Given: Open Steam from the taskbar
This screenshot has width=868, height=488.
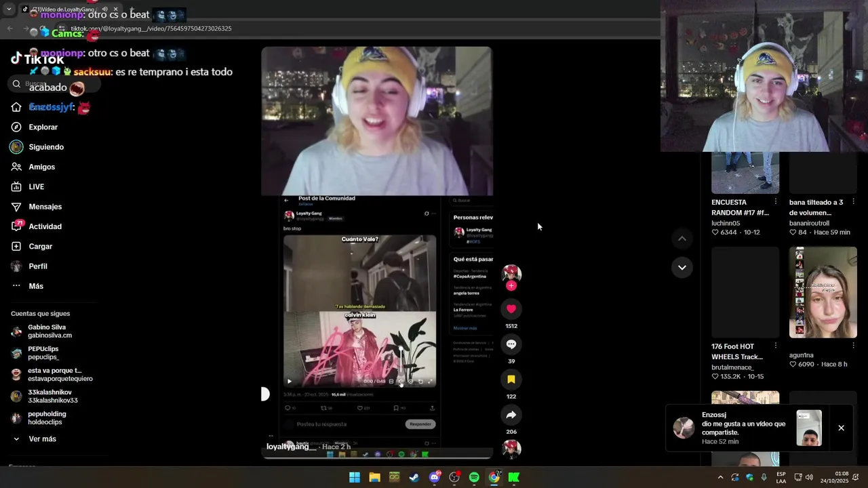Looking at the screenshot, I should pos(414,477).
